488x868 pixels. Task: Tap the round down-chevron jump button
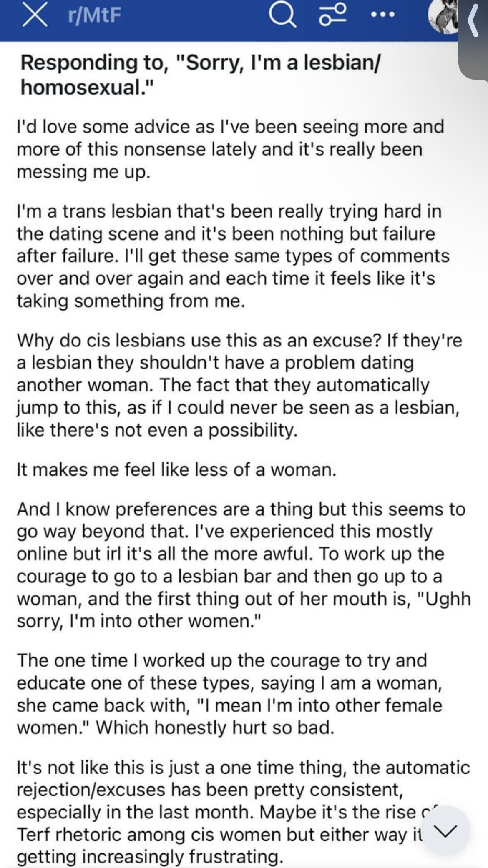pyautogui.click(x=445, y=830)
